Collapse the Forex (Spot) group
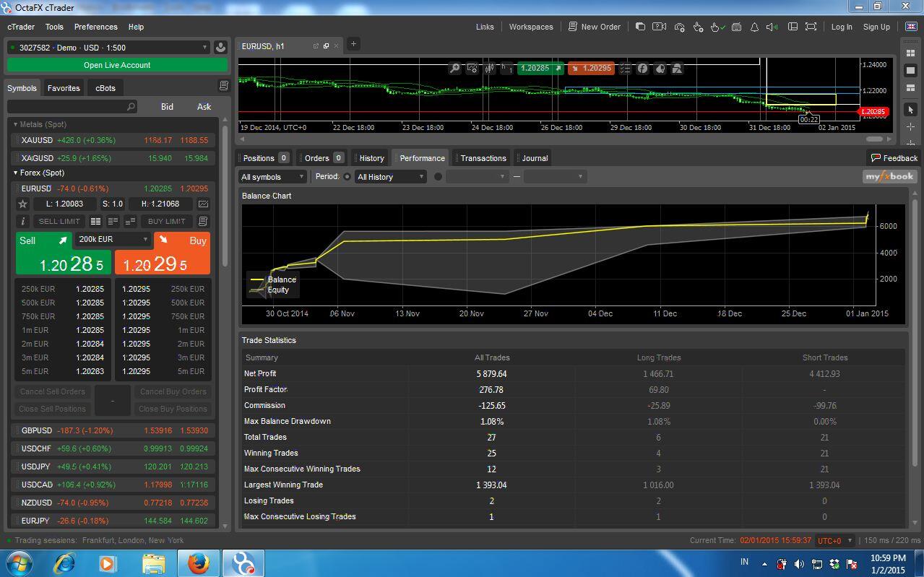Image resolution: width=924 pixels, height=577 pixels. tap(16, 173)
